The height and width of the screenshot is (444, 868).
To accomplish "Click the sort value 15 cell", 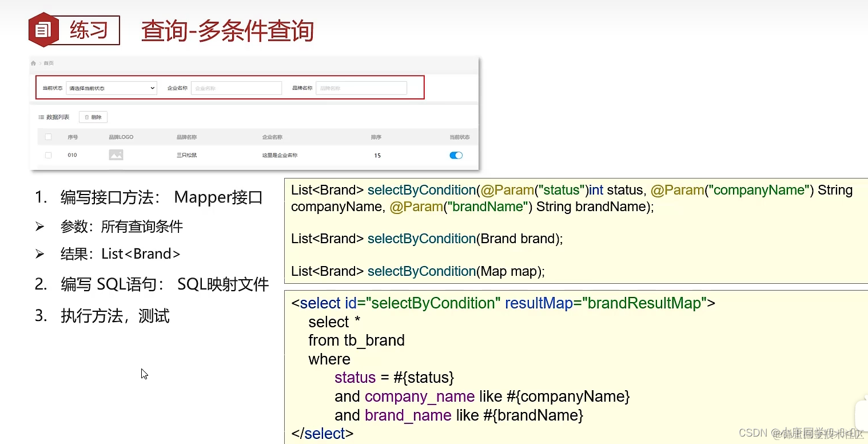I will [377, 156].
